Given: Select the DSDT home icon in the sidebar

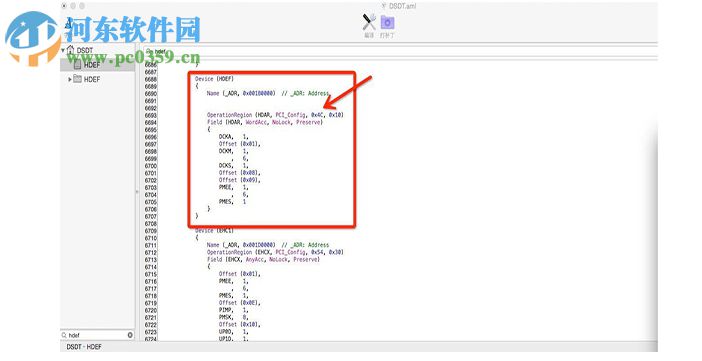Looking at the screenshot, I should pyautogui.click(x=70, y=50).
